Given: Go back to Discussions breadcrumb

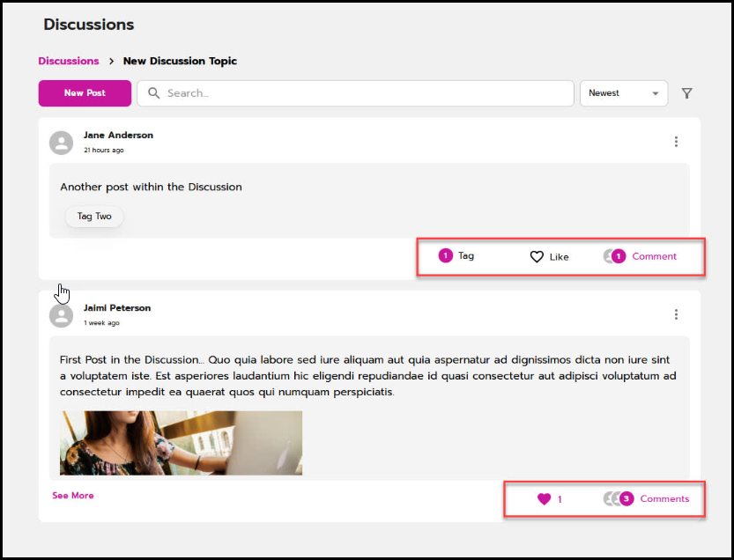Looking at the screenshot, I should tap(69, 61).
